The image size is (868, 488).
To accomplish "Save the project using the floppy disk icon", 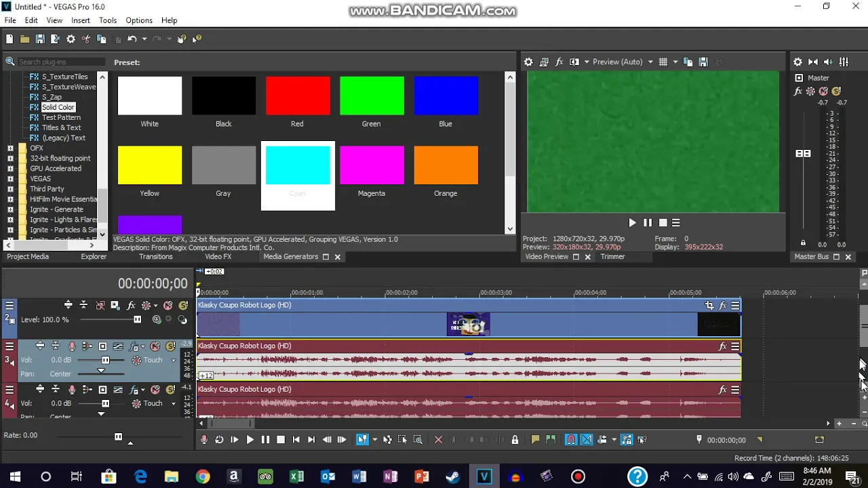I will point(40,39).
